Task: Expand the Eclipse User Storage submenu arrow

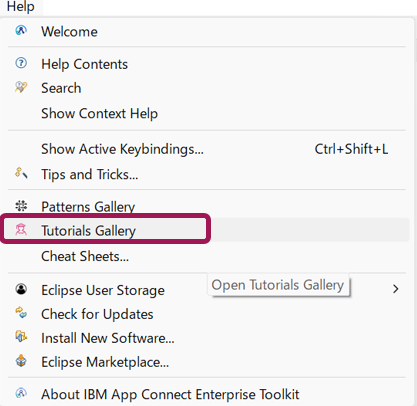Action: coord(396,289)
